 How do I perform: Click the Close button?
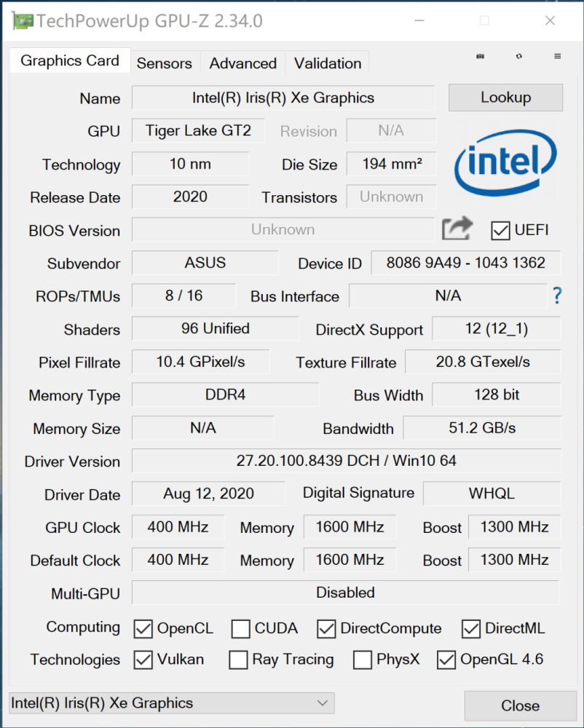coord(520,705)
